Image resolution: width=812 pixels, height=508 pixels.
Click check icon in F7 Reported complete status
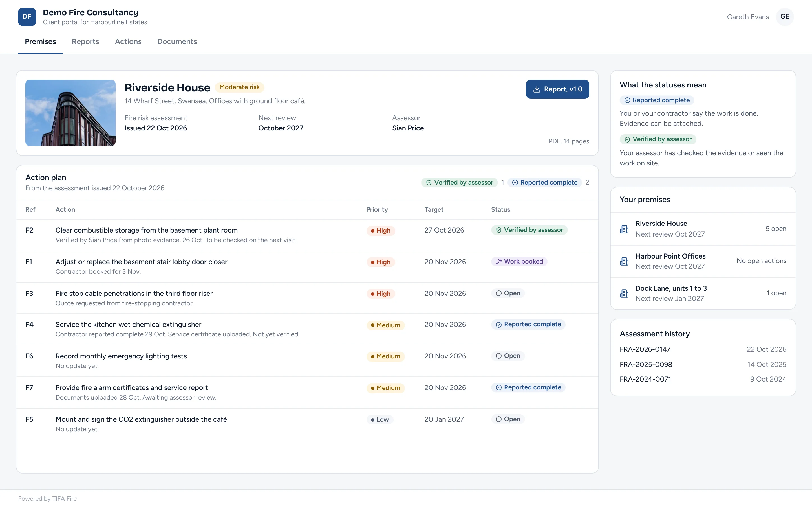(x=498, y=388)
